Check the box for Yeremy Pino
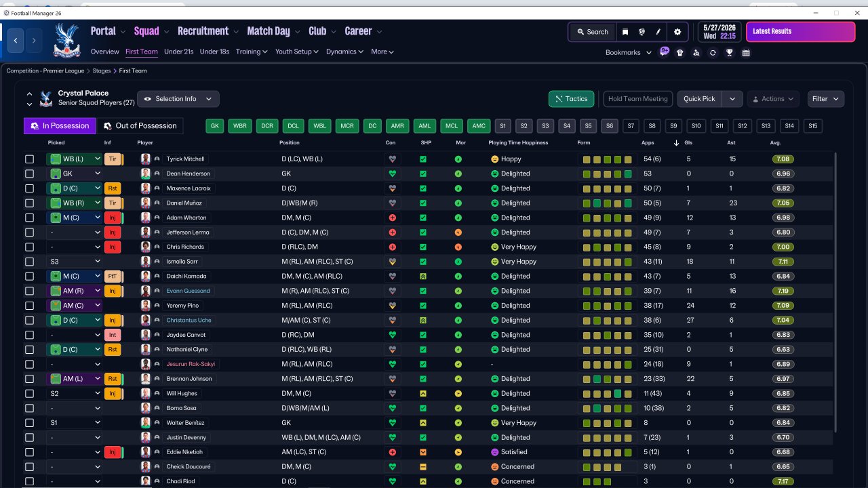868x488 pixels. click(x=29, y=306)
